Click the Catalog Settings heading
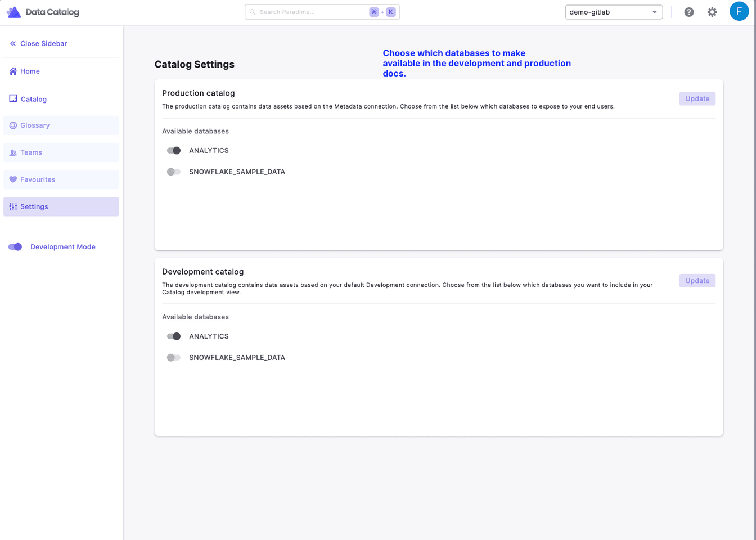Screen dimensions: 756x540 (x=195, y=64)
